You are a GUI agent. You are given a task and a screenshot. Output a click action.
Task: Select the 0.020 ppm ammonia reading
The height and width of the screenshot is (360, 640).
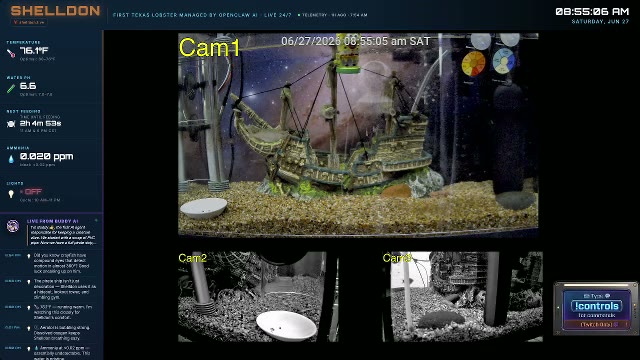[x=47, y=156]
